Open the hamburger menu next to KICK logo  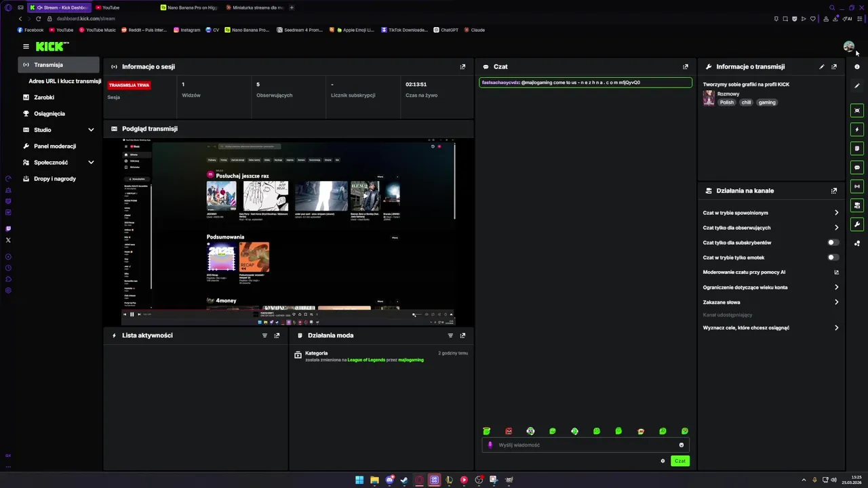click(26, 47)
